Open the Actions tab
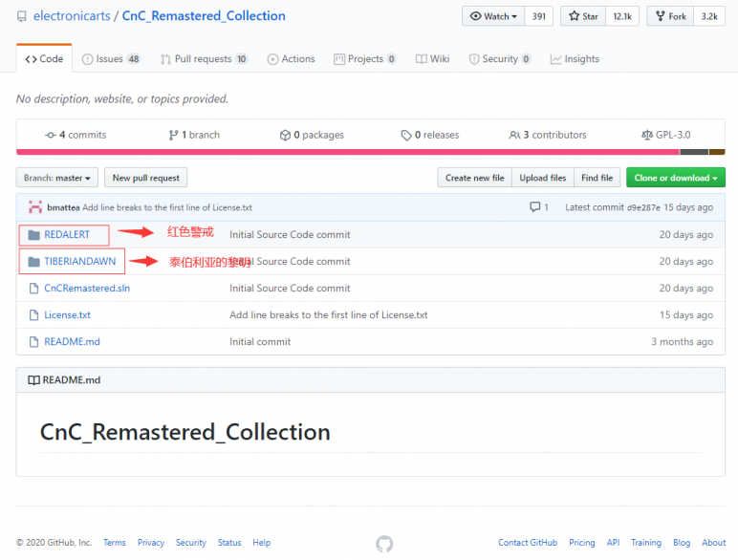The image size is (738, 560). tap(291, 59)
